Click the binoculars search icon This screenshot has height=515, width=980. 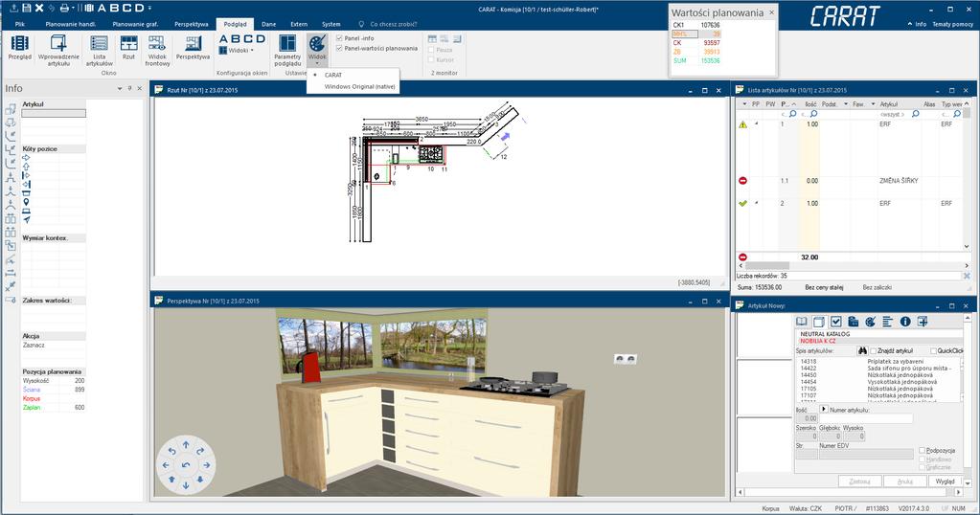click(862, 350)
